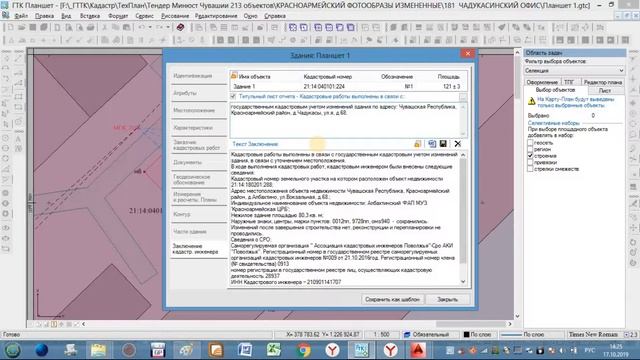The image size is (640, 360).
Task: Open Google Chrome from the taskbar
Action: (303, 350)
